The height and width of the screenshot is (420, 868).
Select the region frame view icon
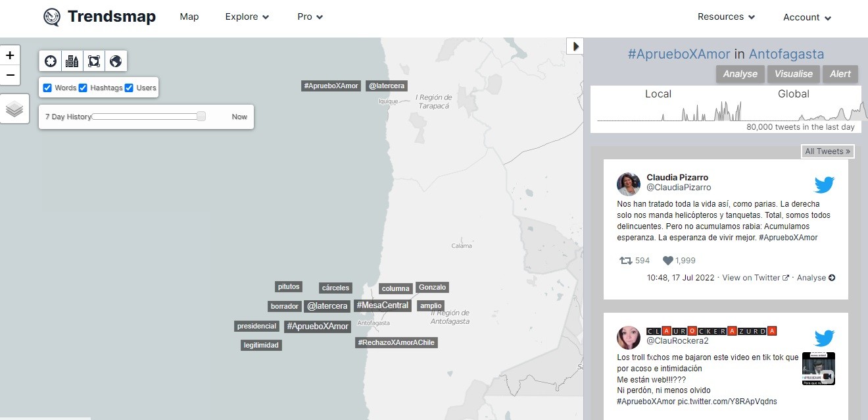coord(94,61)
